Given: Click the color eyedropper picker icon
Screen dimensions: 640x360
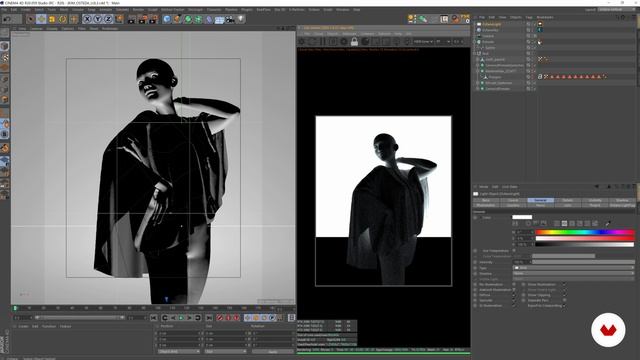Looking at the screenshot, I should [608, 223].
